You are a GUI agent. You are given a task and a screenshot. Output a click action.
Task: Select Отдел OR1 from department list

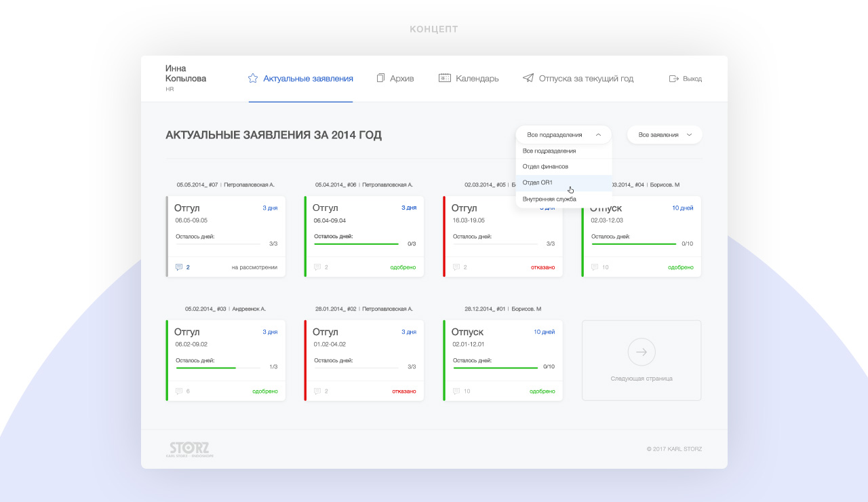pos(538,182)
